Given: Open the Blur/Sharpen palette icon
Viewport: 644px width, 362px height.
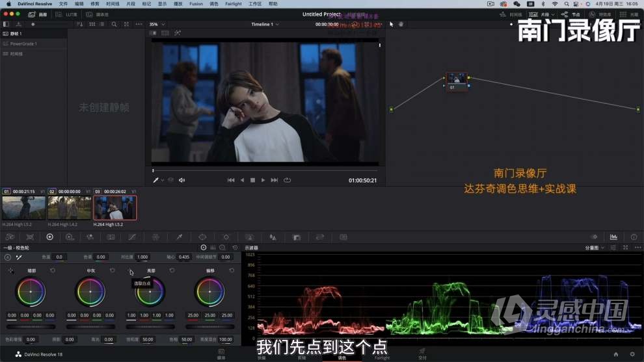Looking at the screenshot, I should (x=273, y=237).
